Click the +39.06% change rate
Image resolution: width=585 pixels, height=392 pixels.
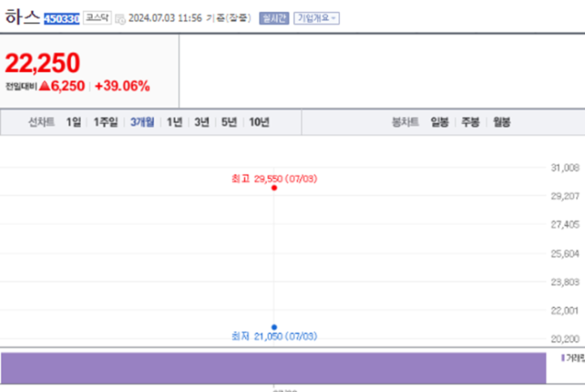122,86
